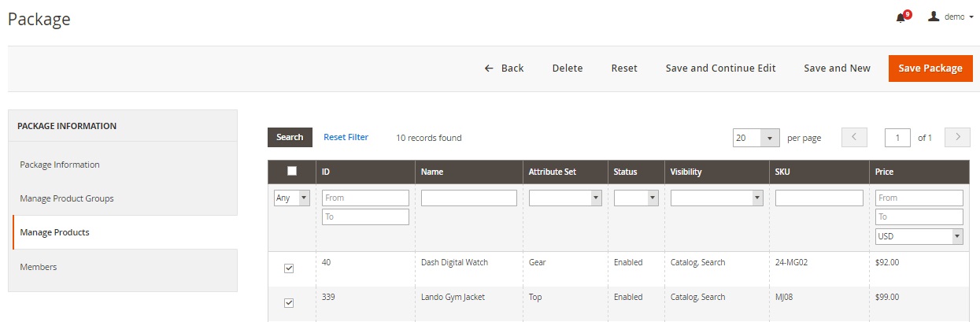This screenshot has width=980, height=322.
Task: Click the Save Package button
Action: pyautogui.click(x=930, y=68)
